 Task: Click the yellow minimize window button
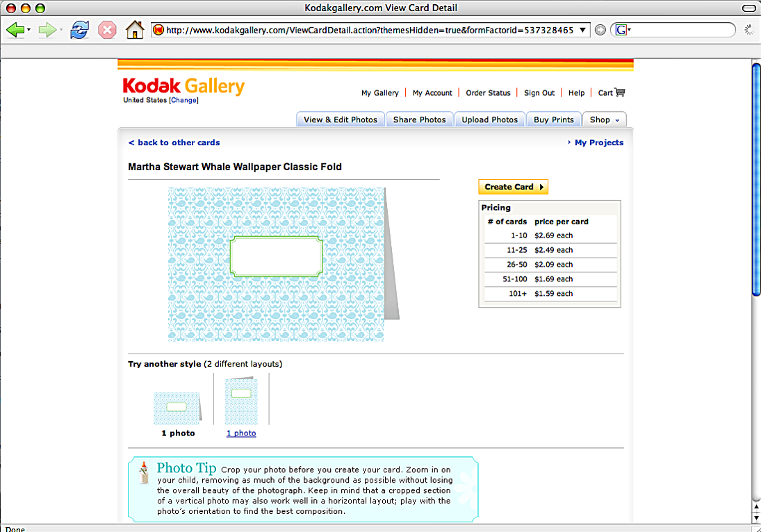[26, 8]
